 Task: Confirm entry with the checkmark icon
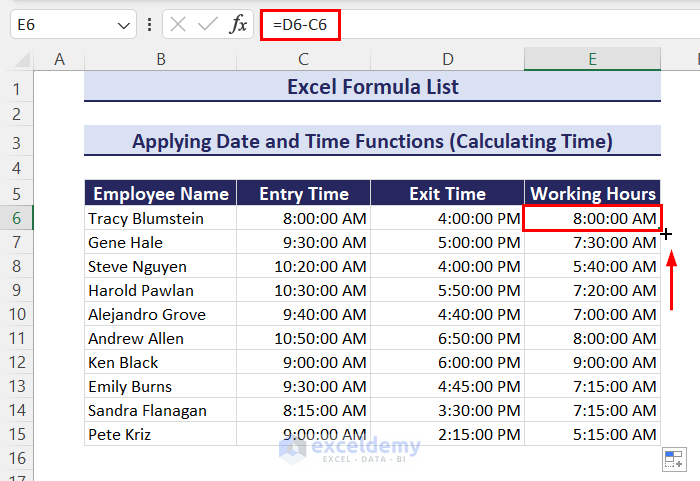pyautogui.click(x=208, y=24)
